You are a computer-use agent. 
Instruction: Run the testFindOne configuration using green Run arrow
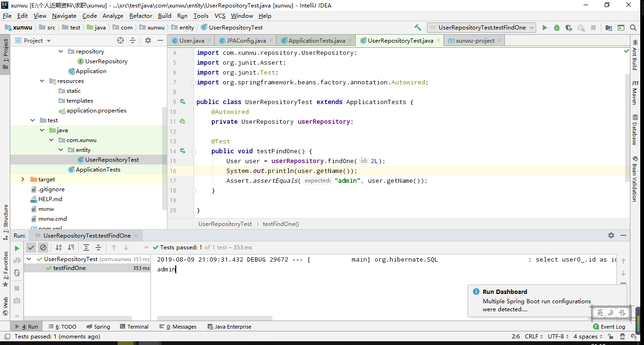tap(545, 27)
